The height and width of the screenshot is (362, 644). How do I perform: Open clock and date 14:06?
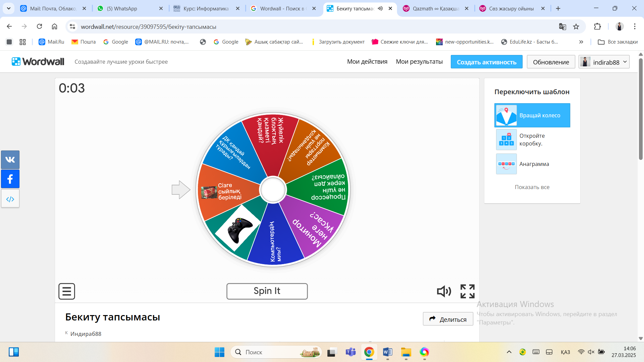[x=623, y=352]
